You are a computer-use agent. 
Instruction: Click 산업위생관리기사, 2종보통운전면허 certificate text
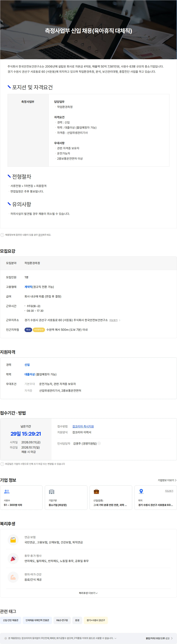click(60, 391)
